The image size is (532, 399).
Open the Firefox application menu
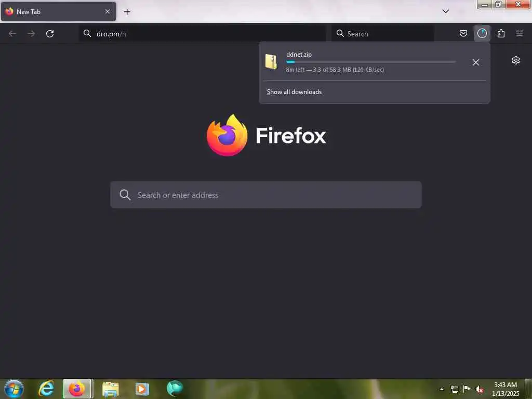click(x=520, y=33)
